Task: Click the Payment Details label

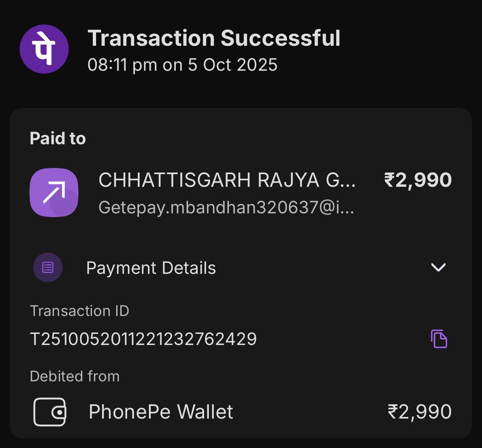Action: 151,268
